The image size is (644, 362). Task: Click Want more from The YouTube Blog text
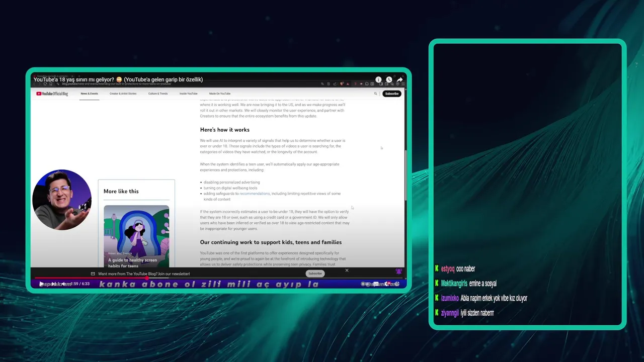pyautogui.click(x=144, y=274)
